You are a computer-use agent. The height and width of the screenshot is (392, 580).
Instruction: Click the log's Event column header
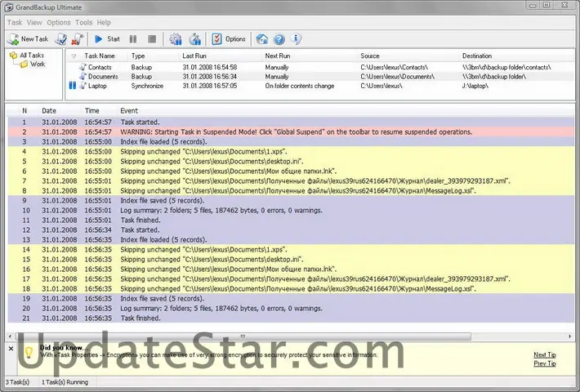pyautogui.click(x=129, y=110)
